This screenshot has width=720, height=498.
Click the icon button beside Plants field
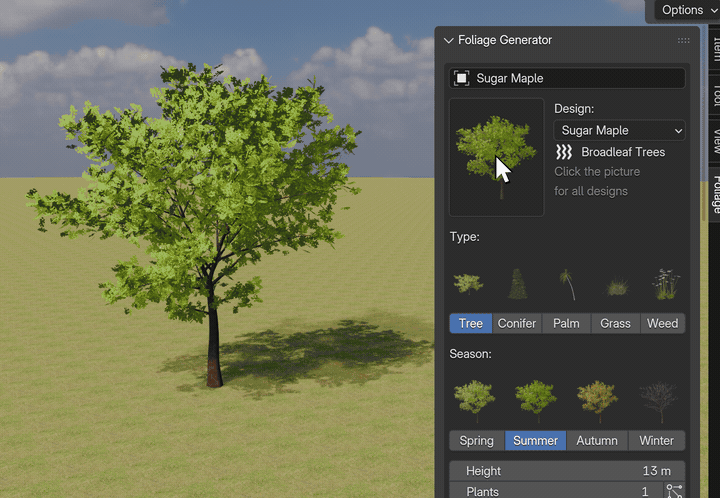click(675, 491)
